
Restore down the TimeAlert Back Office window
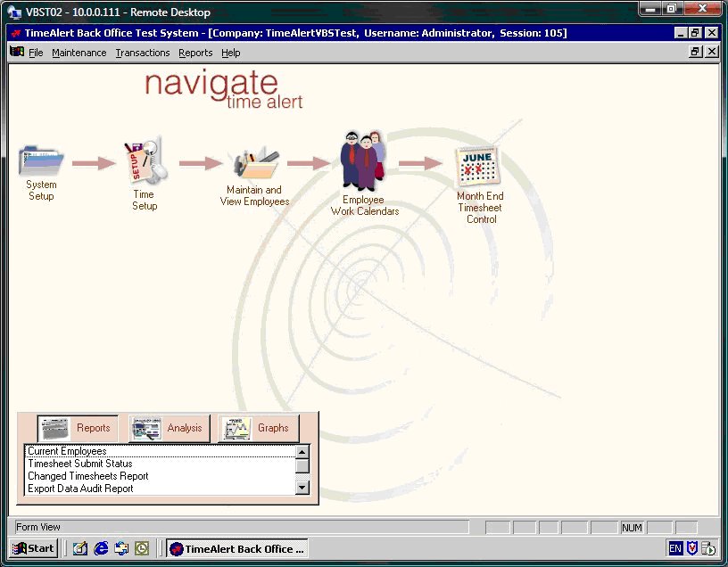point(695,32)
